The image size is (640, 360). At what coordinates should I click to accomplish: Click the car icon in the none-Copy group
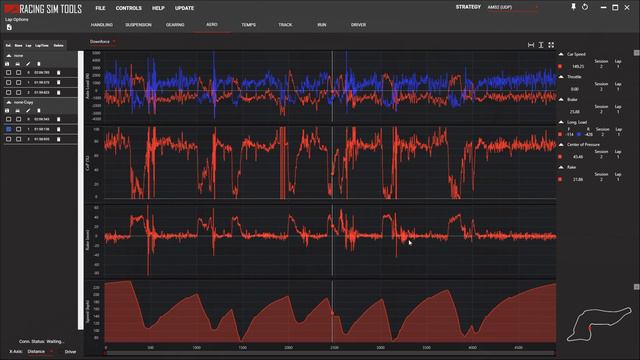[x=18, y=111]
